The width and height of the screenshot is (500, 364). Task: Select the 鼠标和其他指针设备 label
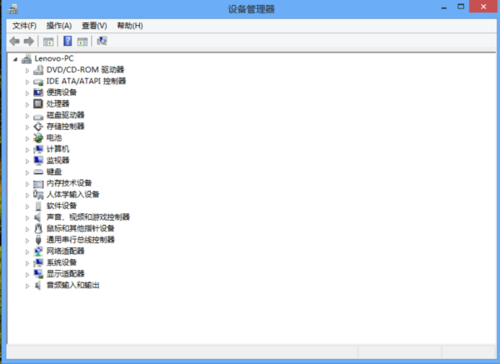(80, 228)
